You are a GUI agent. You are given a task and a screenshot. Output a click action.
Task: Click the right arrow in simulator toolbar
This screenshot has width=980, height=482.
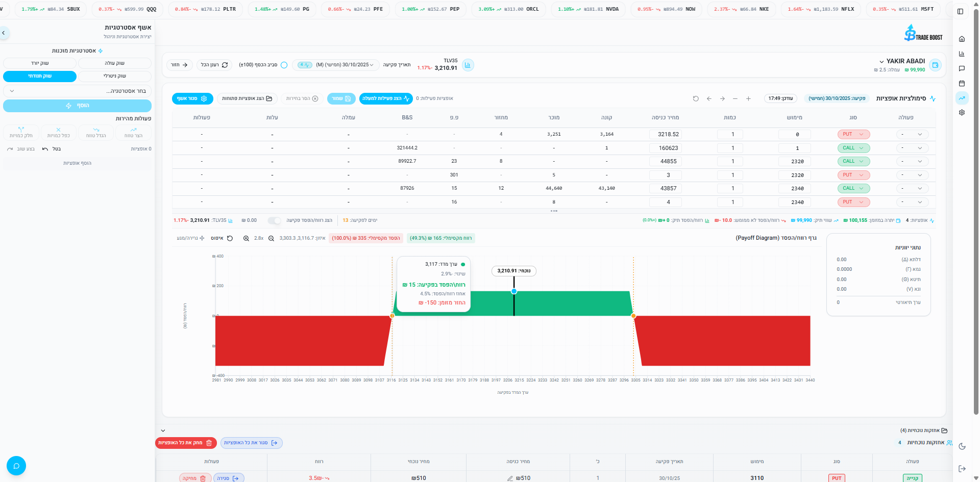click(722, 98)
